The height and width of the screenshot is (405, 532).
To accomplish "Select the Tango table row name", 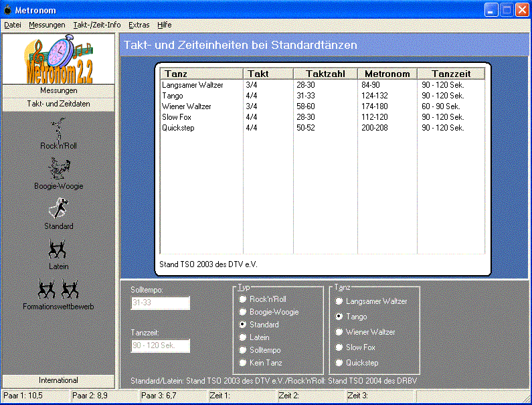I will (x=173, y=96).
